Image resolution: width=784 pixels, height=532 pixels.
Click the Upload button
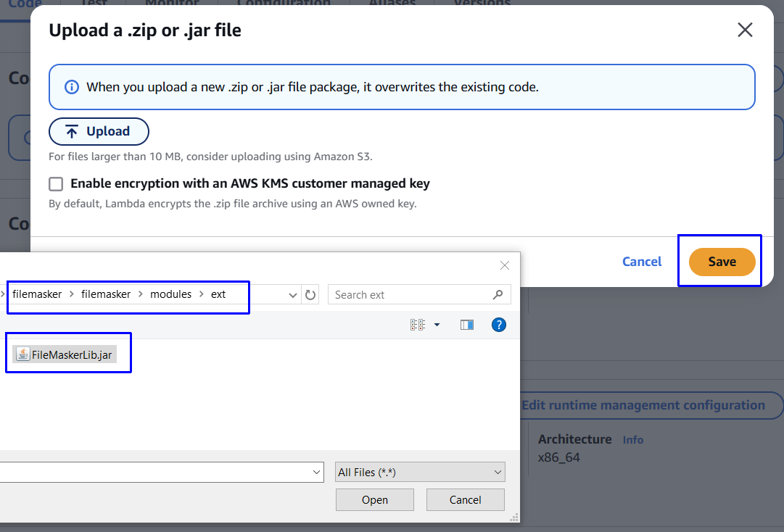[99, 131]
